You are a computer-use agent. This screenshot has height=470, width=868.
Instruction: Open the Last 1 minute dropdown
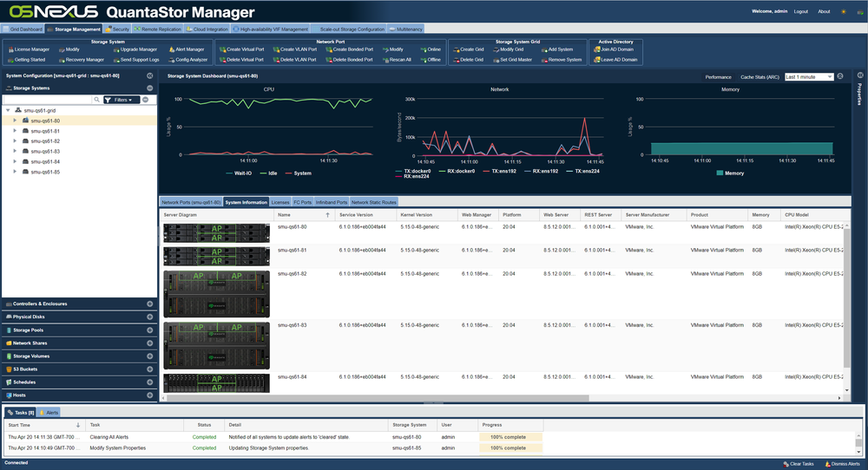pos(809,77)
